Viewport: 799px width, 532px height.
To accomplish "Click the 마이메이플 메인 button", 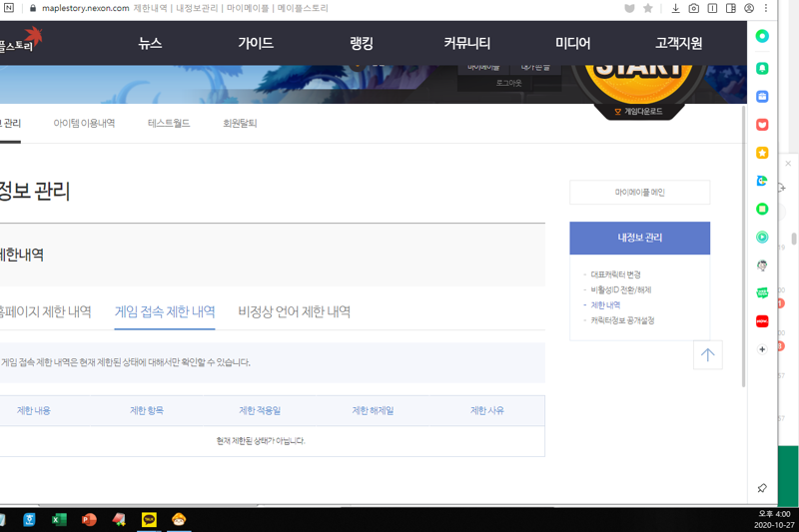I will coord(639,193).
